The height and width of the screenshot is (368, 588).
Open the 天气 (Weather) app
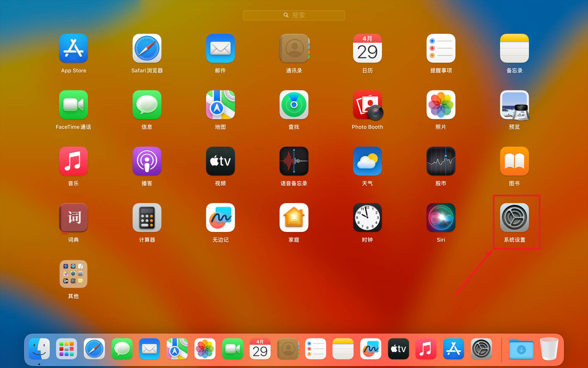[x=368, y=161]
